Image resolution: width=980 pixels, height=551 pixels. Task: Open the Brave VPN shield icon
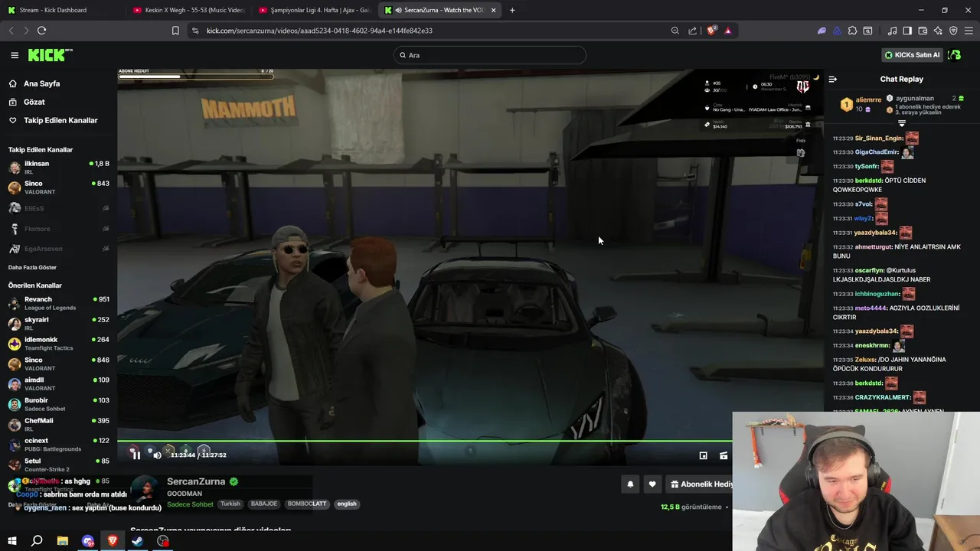tap(953, 31)
